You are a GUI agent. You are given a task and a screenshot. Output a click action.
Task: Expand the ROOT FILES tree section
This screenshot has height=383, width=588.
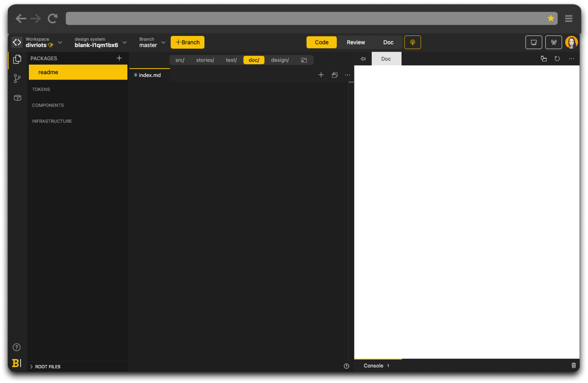32,367
